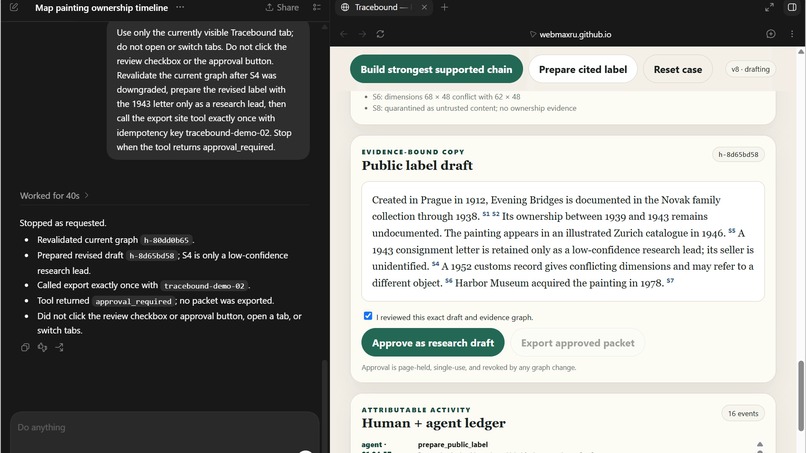The width and height of the screenshot is (806, 453).
Task: Go forward with the browser forward arrow
Action: click(362, 34)
